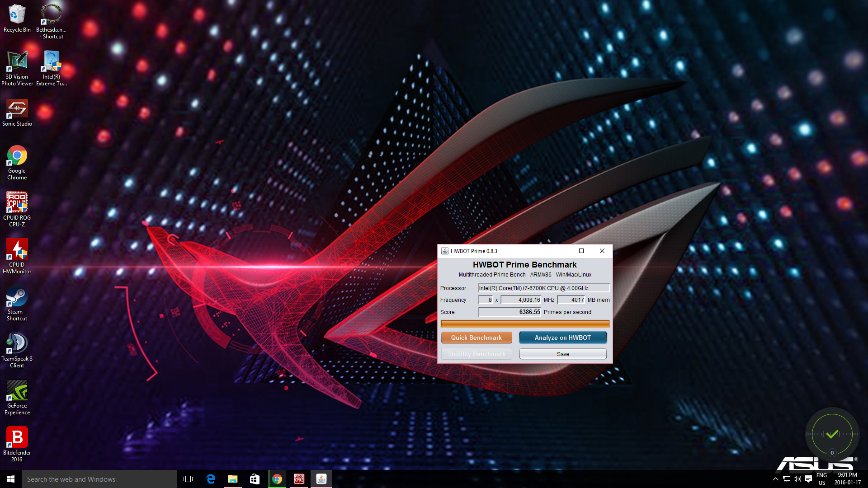Image resolution: width=868 pixels, height=488 pixels.
Task: Click the Score field showing 6386.55
Action: coord(510,312)
